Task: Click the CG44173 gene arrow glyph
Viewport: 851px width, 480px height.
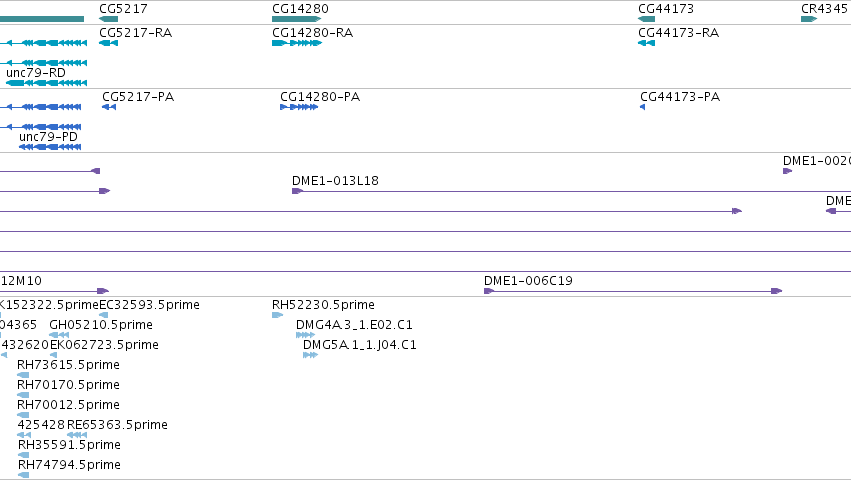Action: 646,19
